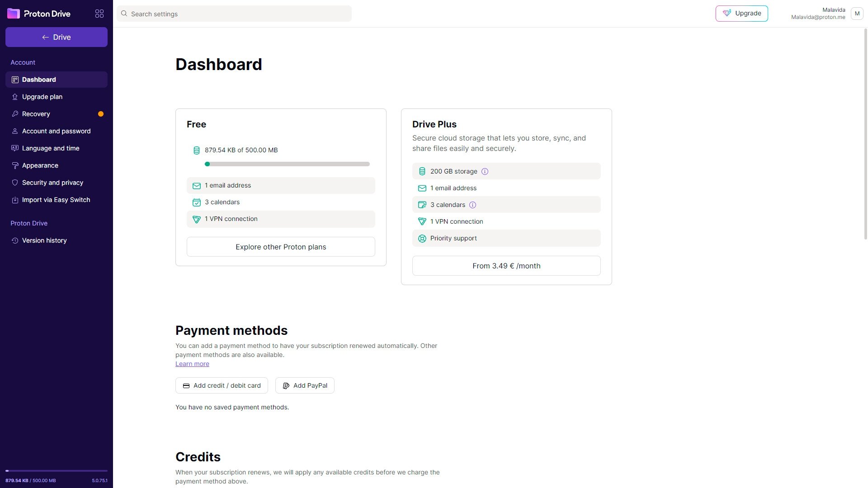This screenshot has height=488, width=868.
Task: Open the Proton apps grid switcher icon
Action: click(99, 14)
